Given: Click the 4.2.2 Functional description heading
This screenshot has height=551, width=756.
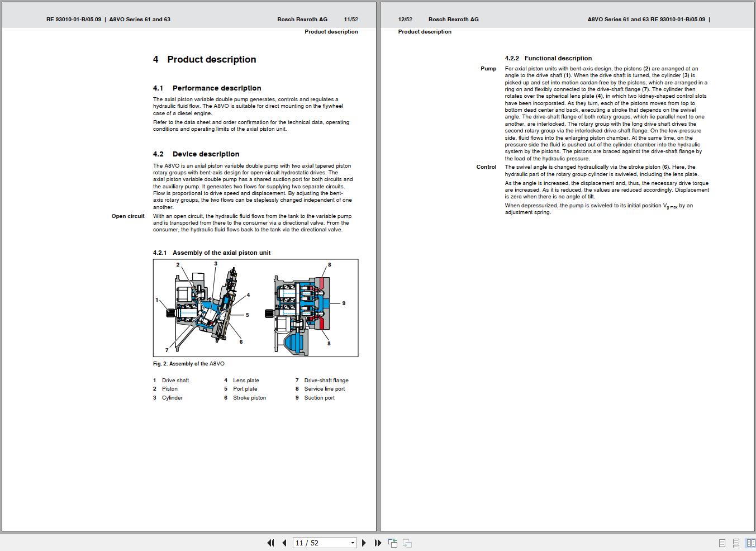Looking at the screenshot, I should (x=548, y=58).
